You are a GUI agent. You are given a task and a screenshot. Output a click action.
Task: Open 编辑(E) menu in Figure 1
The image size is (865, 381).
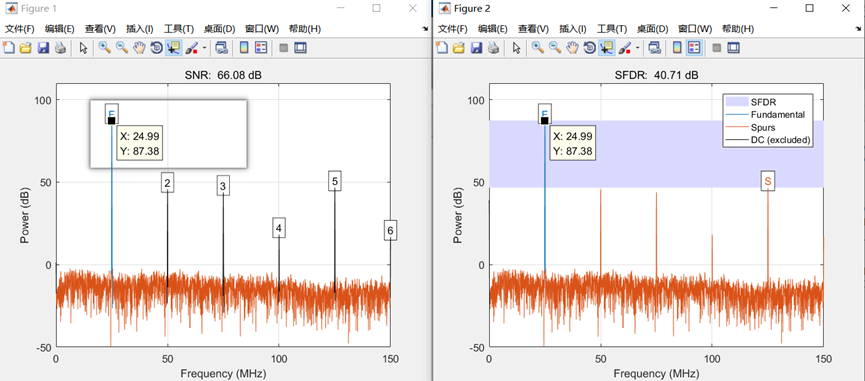[60, 29]
